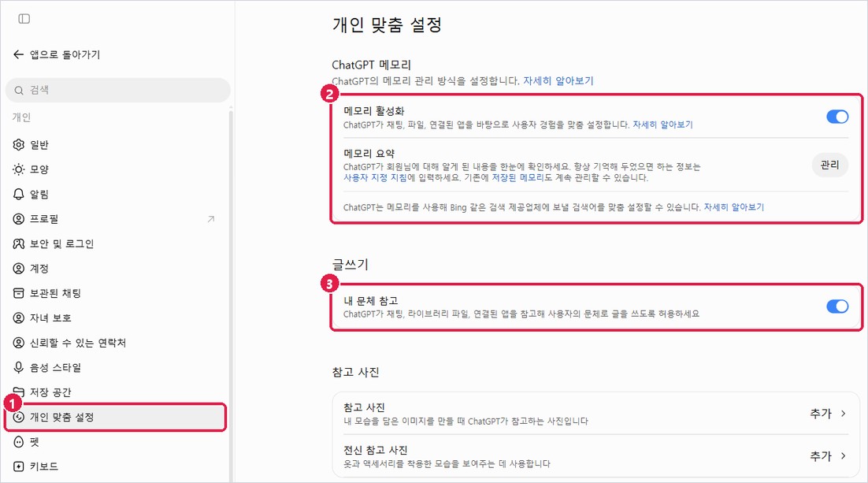Open 자세히 알아보기 link in 메모리 활성화 description
Screen dimensions: 868x483
tap(662, 124)
